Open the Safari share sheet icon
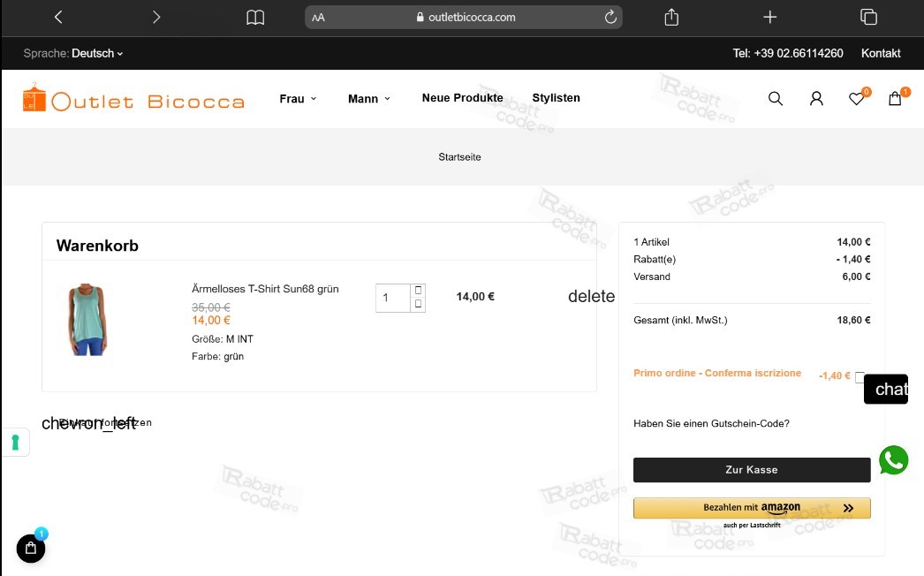The image size is (924, 576). 671,17
